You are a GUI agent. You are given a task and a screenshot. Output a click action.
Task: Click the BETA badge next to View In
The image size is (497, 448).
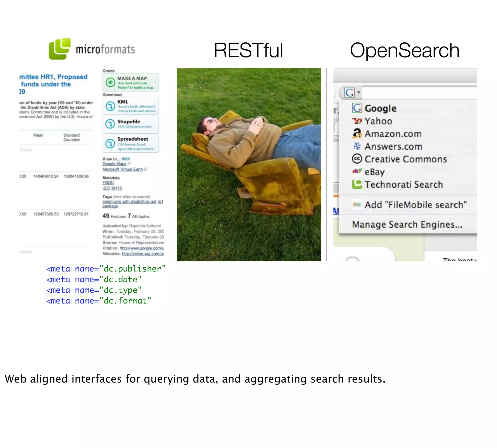point(126,159)
